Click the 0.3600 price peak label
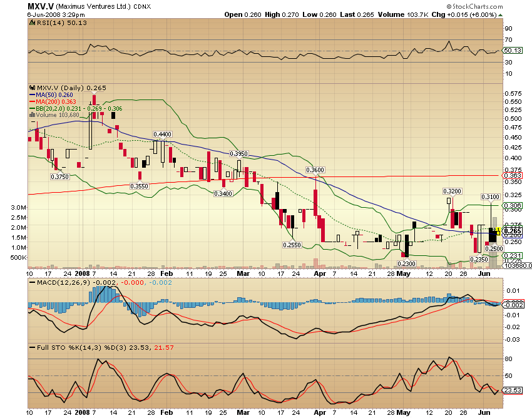Viewport: 532px width, 418px height. tap(315, 170)
